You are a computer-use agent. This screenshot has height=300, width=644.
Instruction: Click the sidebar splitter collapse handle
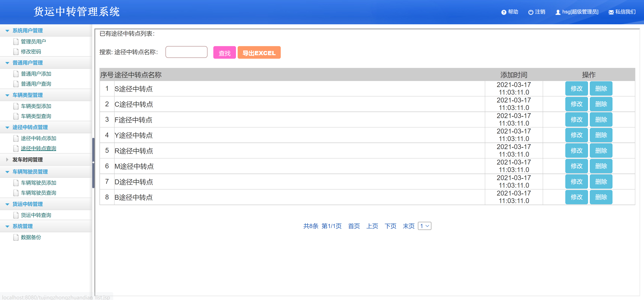click(93, 162)
